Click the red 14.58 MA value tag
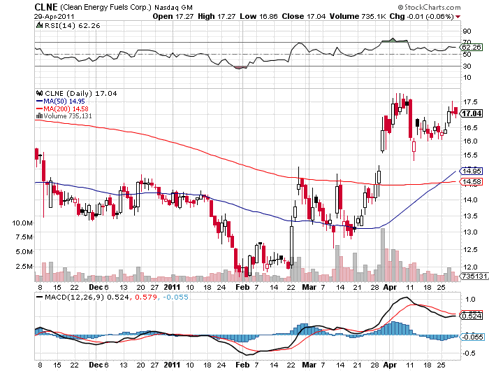Screen dimensions: 489x371 471,182
